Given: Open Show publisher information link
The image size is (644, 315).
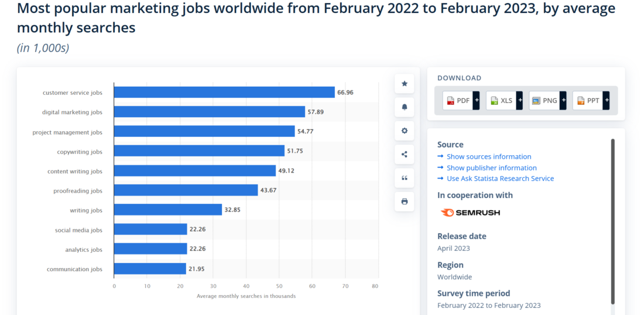Looking at the screenshot, I should (x=491, y=168).
